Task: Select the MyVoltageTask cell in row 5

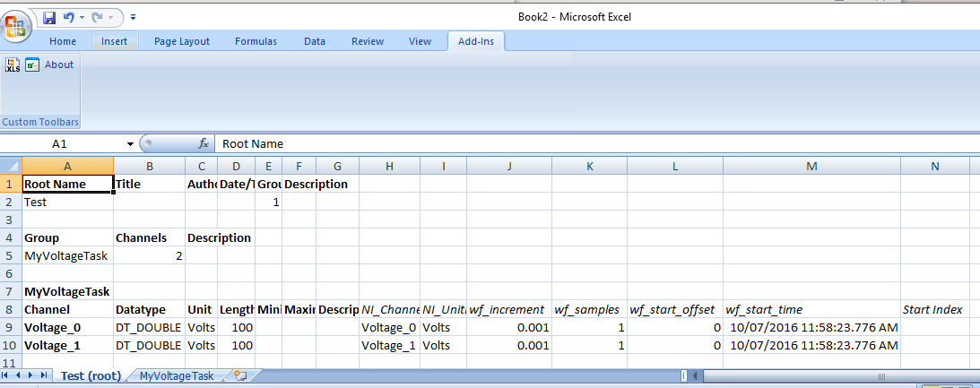Action: point(67,255)
